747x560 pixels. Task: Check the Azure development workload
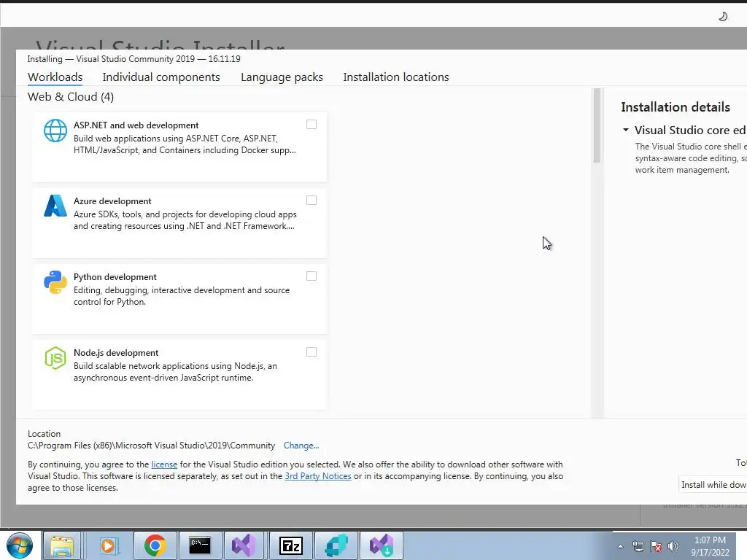click(311, 200)
